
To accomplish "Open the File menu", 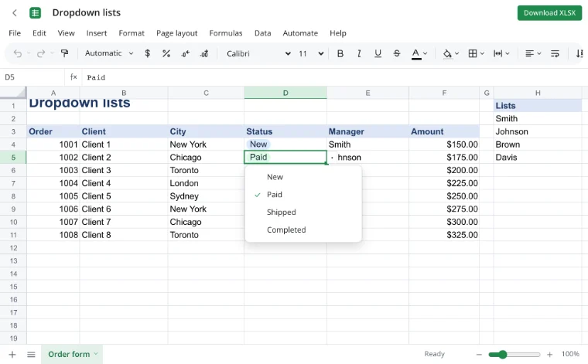I will coord(15,33).
